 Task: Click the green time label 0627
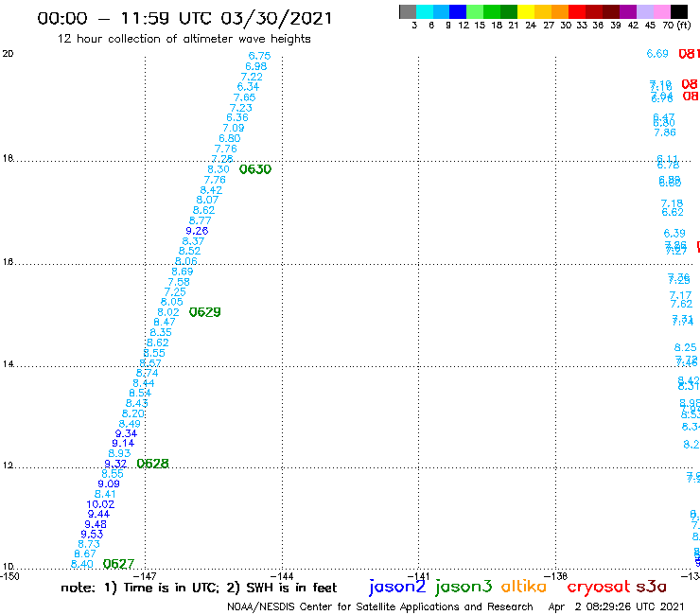pyautogui.click(x=119, y=565)
